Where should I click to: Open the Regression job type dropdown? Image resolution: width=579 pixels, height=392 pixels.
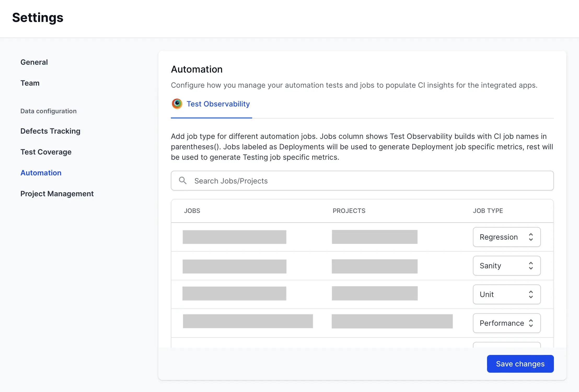tap(506, 237)
